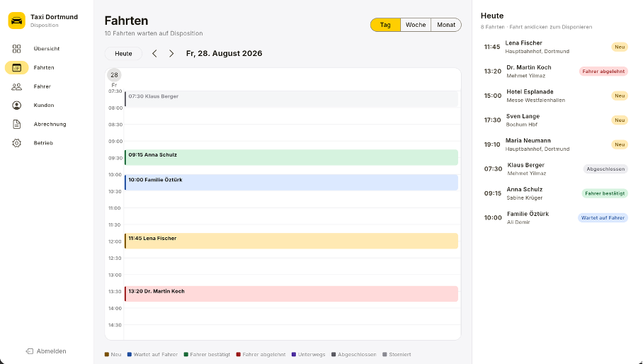Open the Kunden person icon

pos(16,106)
